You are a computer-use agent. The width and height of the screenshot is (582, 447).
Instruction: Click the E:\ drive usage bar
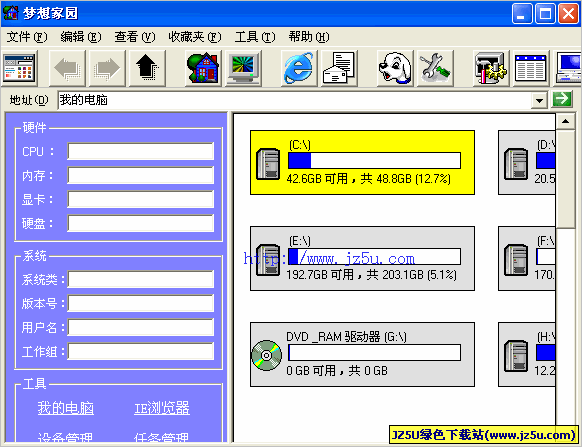(x=375, y=257)
